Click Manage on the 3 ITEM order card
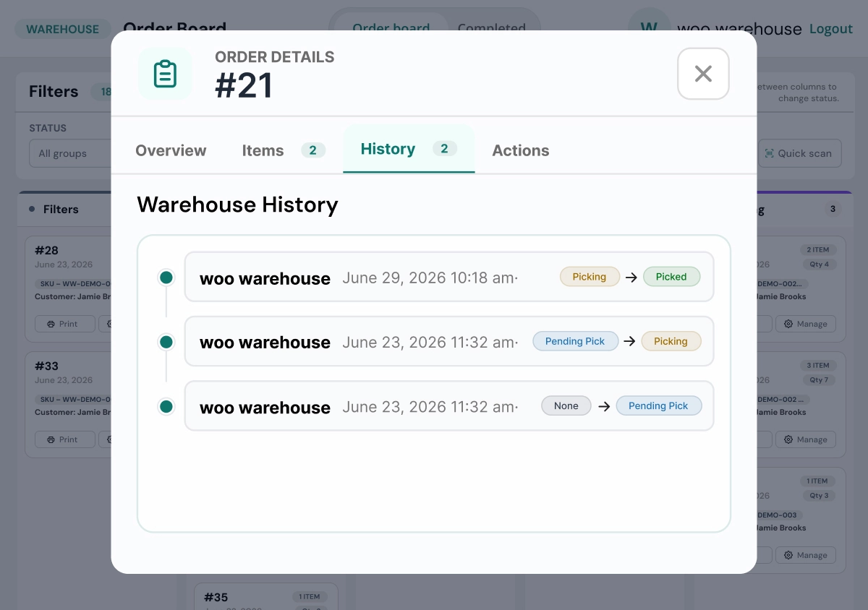This screenshot has height=610, width=868. click(x=805, y=439)
